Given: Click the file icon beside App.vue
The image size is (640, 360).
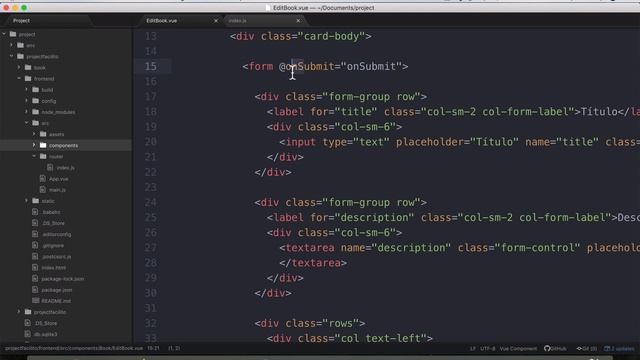Looking at the screenshot, I should [43, 178].
